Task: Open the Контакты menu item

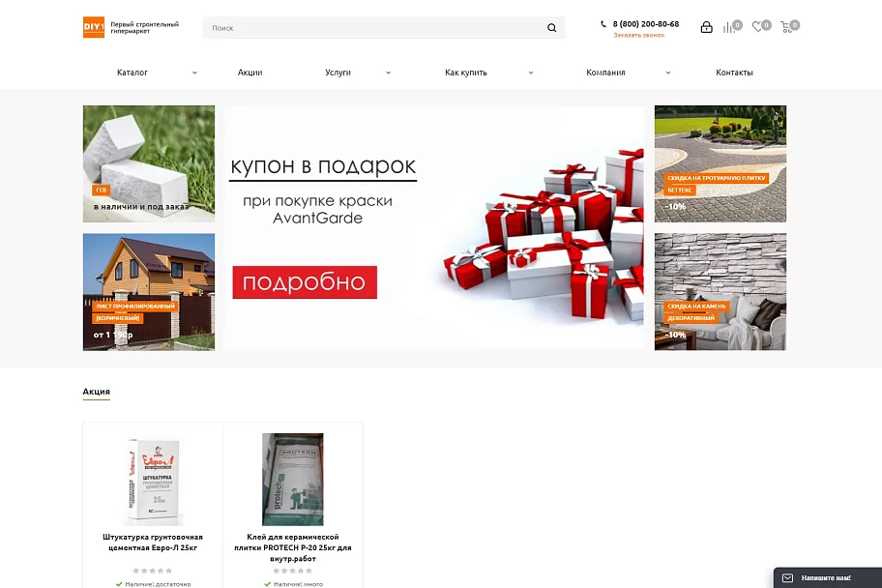Action: [x=734, y=73]
